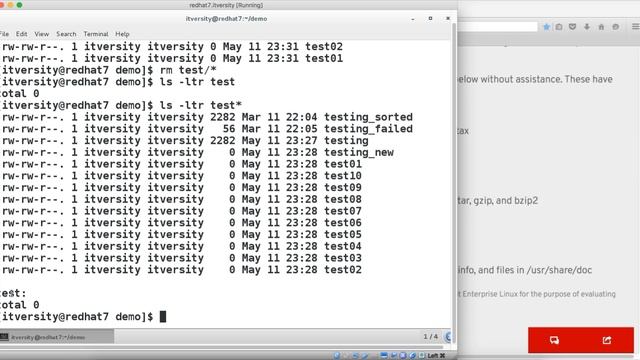Click the terminal cursor at the last prompt
Viewport: 640px width, 360px height.
click(x=163, y=317)
